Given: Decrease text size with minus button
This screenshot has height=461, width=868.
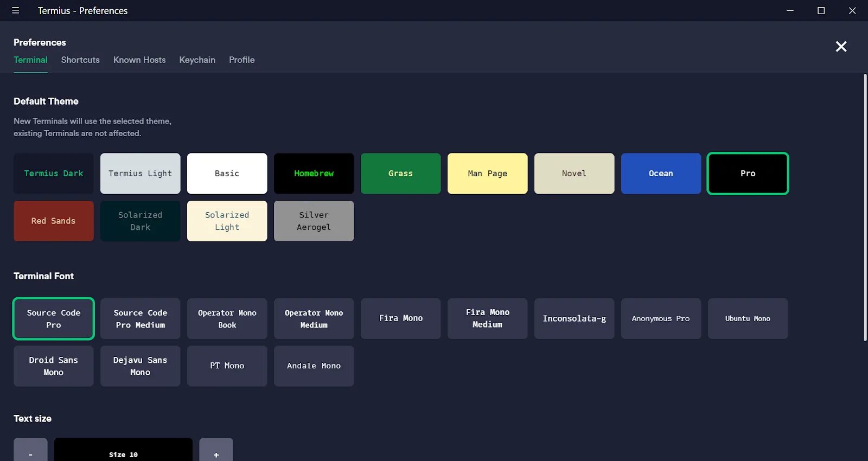Looking at the screenshot, I should coord(30,450).
